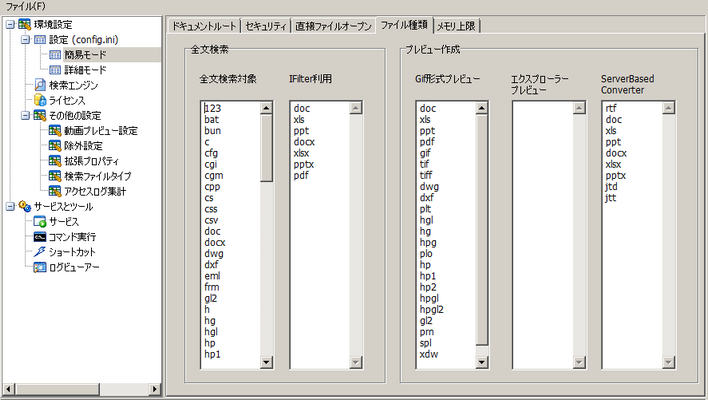Switch to the 直接ファイルオープン tab
The width and height of the screenshot is (708, 400).
click(333, 26)
